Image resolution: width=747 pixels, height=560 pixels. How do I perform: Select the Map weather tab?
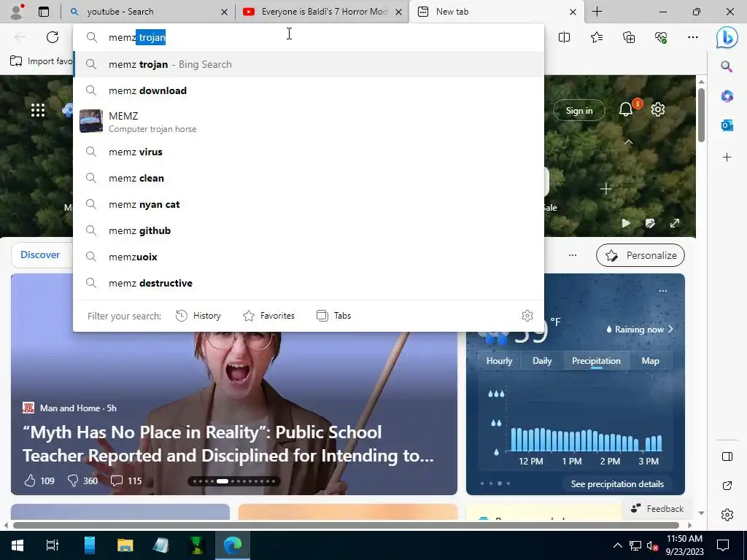click(650, 361)
